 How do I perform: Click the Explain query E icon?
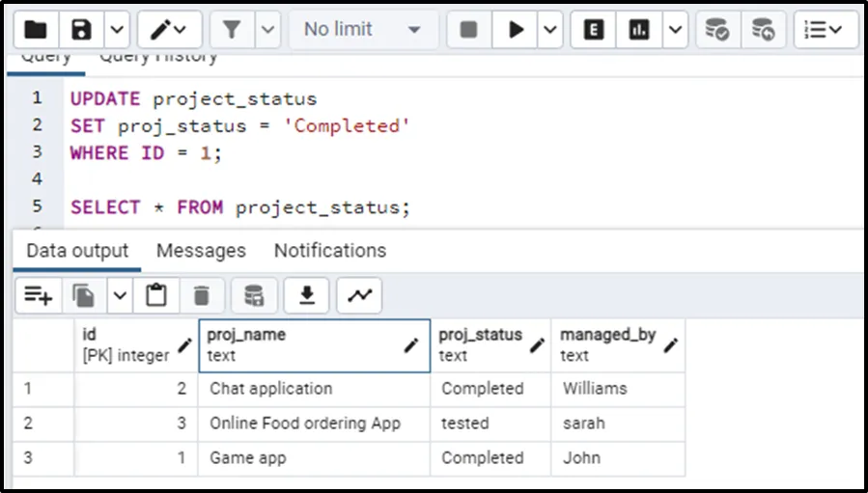point(594,30)
